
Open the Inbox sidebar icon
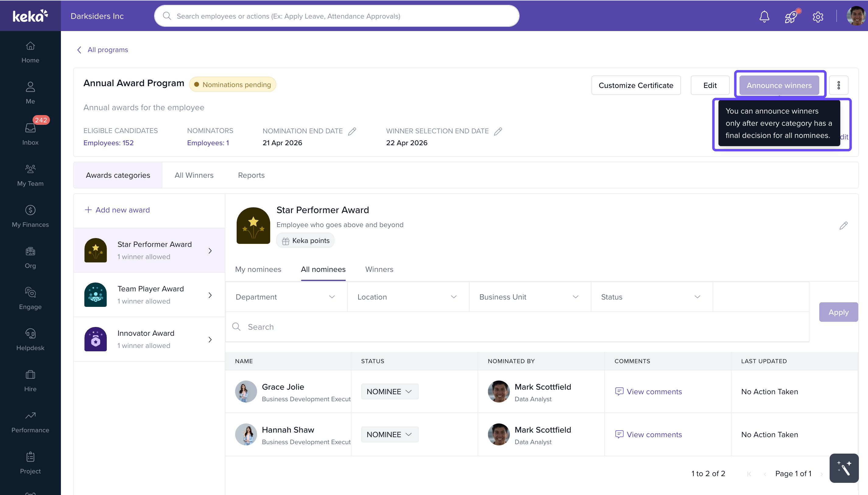pos(30,128)
